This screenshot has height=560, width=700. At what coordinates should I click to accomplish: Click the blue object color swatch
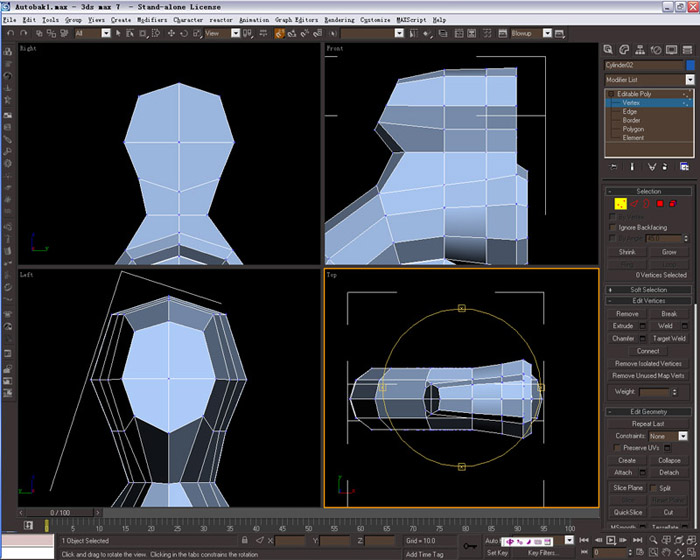pyautogui.click(x=690, y=65)
